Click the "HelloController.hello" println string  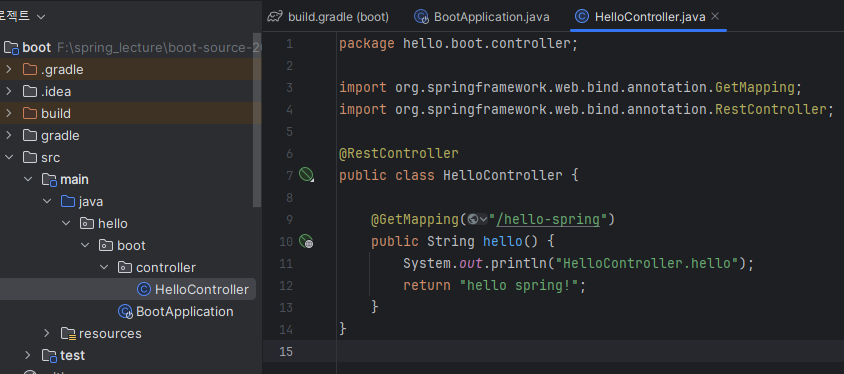click(x=648, y=263)
